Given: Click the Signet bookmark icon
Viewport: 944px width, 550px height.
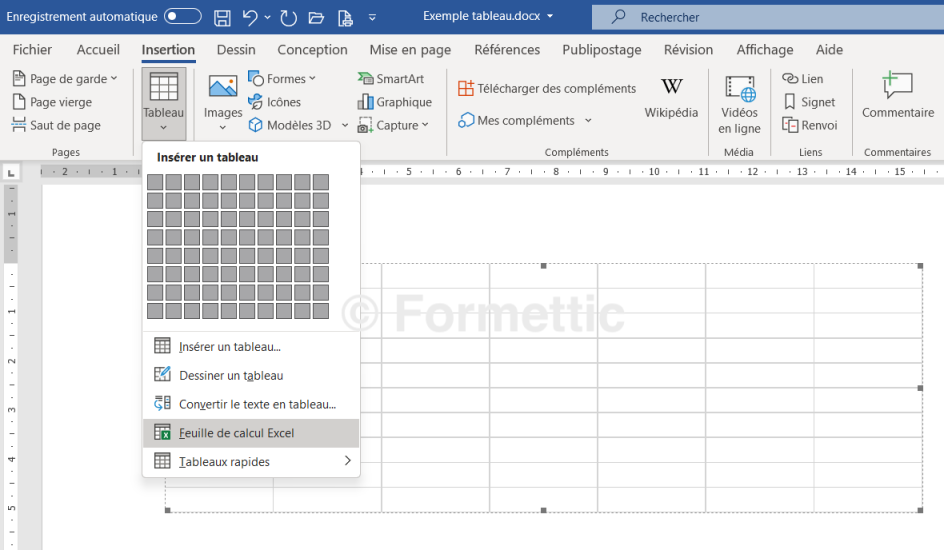Looking at the screenshot, I should (810, 102).
